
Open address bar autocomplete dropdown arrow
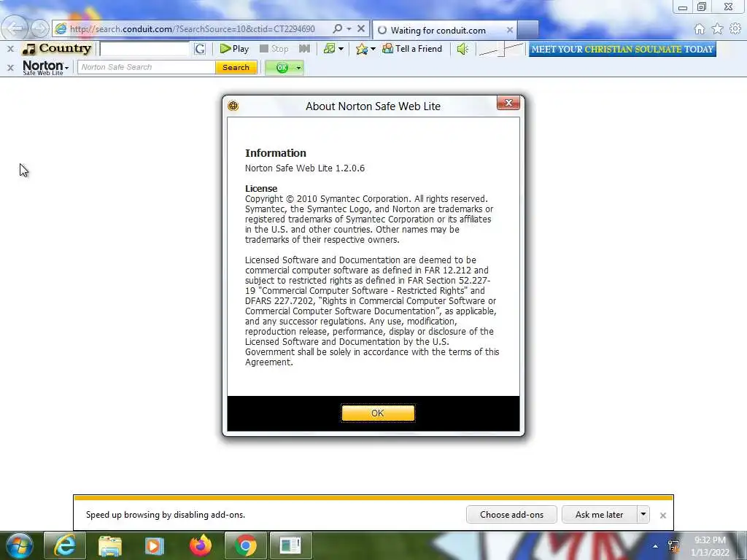(x=349, y=29)
